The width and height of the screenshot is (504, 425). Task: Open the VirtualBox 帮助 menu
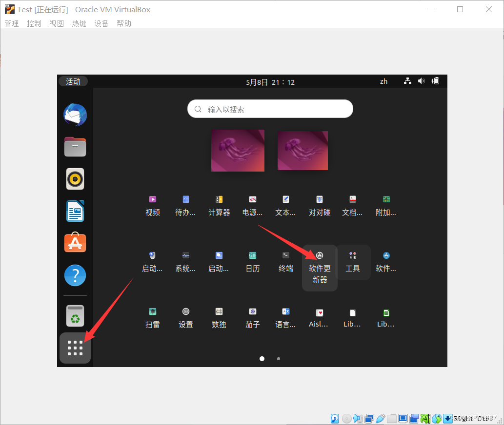point(124,23)
